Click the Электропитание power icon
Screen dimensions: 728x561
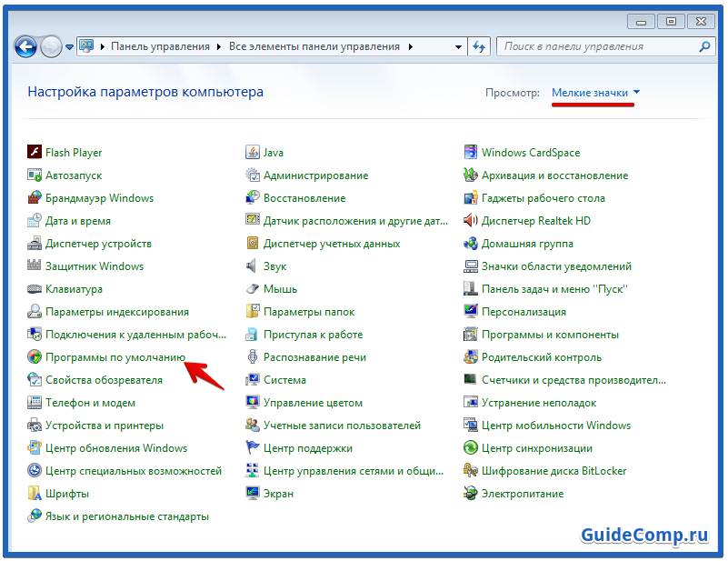[471, 494]
